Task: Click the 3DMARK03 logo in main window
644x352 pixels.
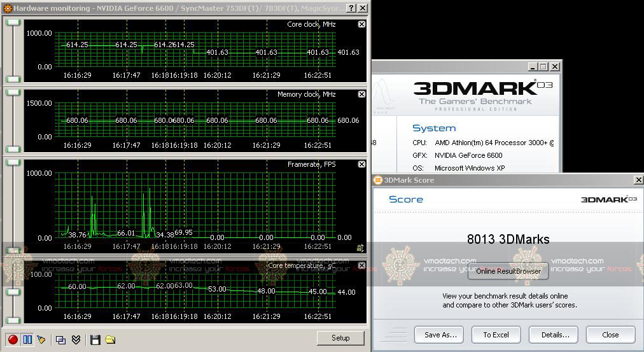Action: pos(482,88)
